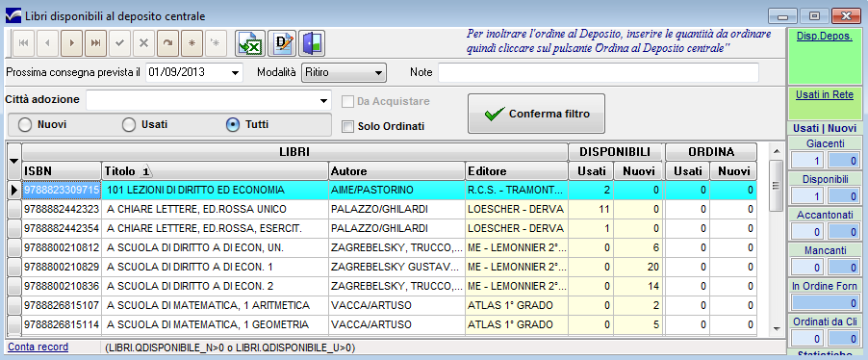This screenshot has height=360, width=868.
Task: Click the LIBRI group header
Action: tap(294, 152)
